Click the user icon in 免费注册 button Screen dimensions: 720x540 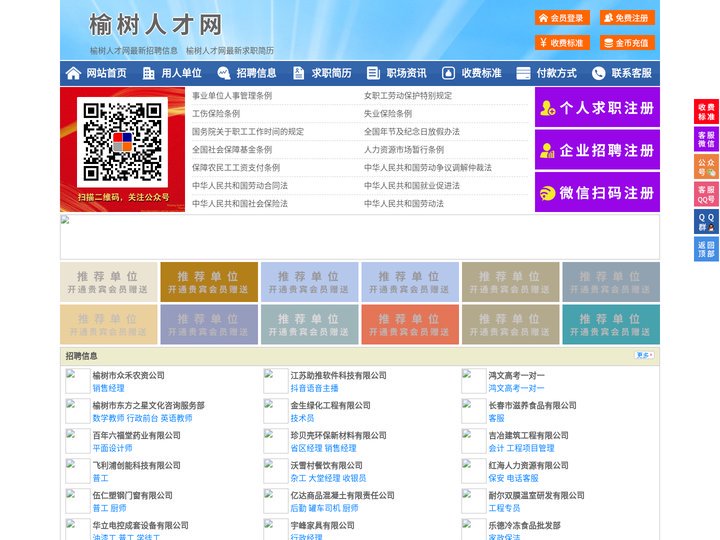[608, 18]
